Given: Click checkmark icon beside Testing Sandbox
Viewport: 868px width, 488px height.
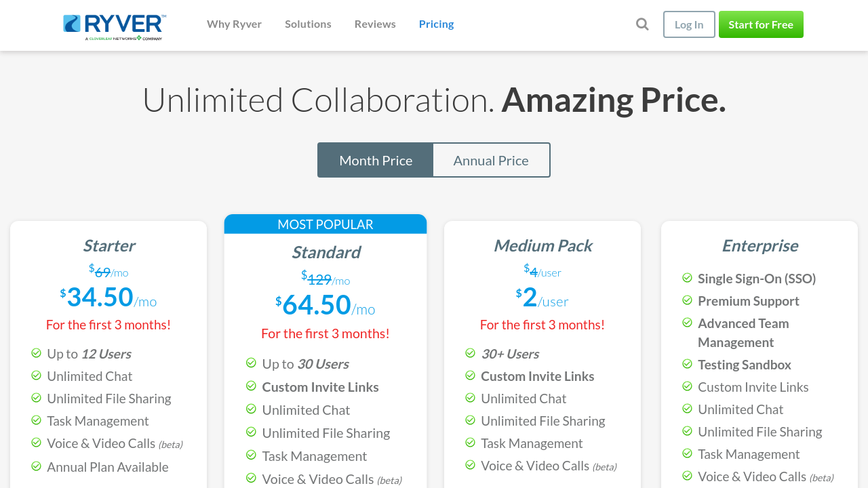Looking at the screenshot, I should pos(687,364).
